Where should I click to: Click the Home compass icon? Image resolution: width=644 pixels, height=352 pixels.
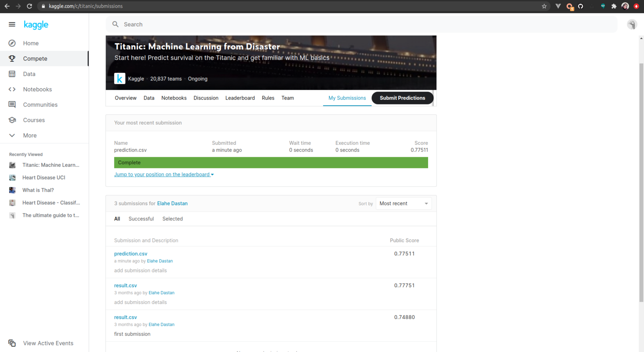[12, 43]
